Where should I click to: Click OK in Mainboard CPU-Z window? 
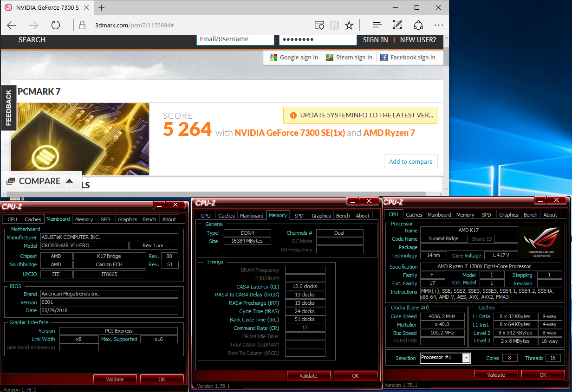tap(162, 379)
